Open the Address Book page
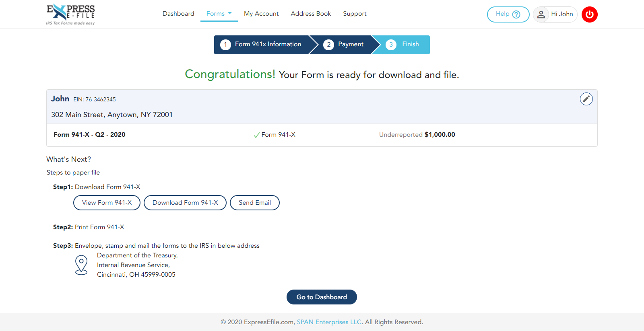 tap(311, 14)
